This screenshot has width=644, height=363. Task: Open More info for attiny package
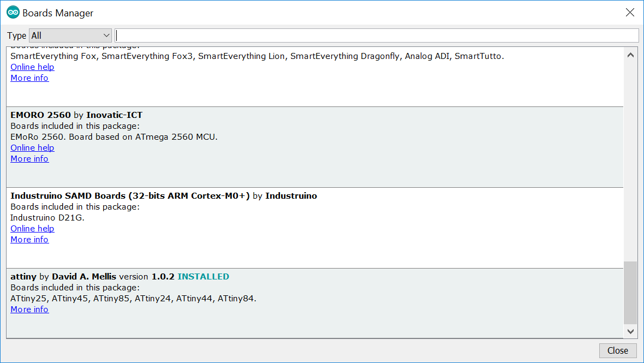pos(29,310)
